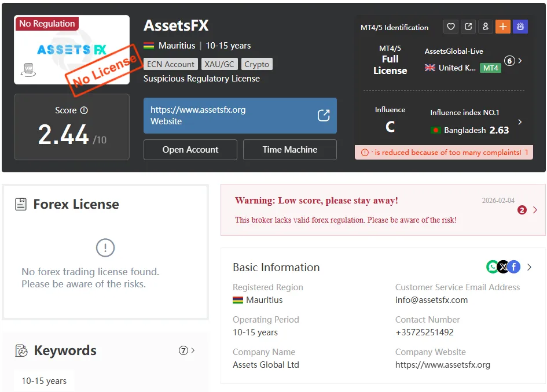The height and width of the screenshot is (392, 547).
Task: Click the XAU/GC tag
Action: (x=219, y=64)
